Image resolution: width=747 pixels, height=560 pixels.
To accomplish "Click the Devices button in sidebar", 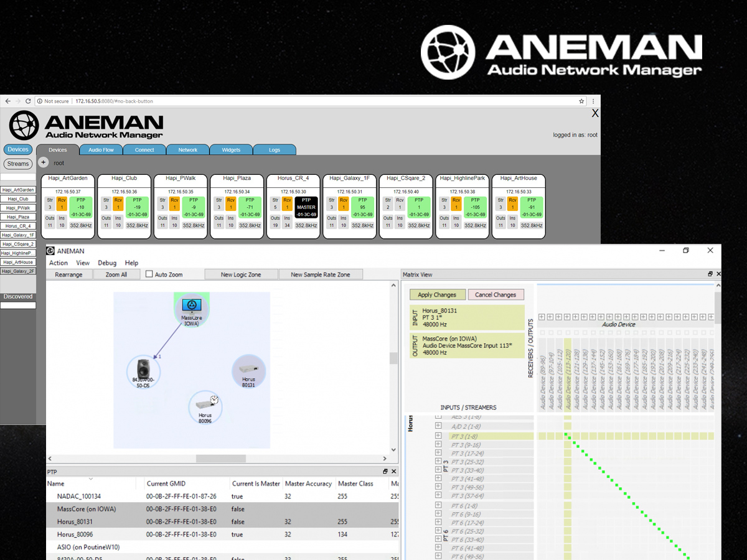I will 18,149.
